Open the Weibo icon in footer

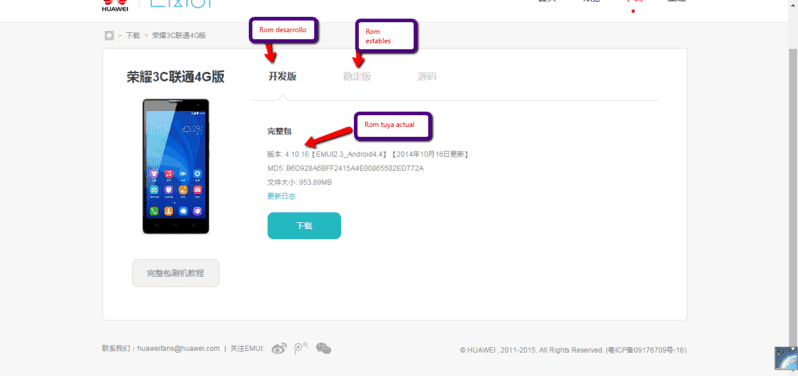[x=279, y=349]
